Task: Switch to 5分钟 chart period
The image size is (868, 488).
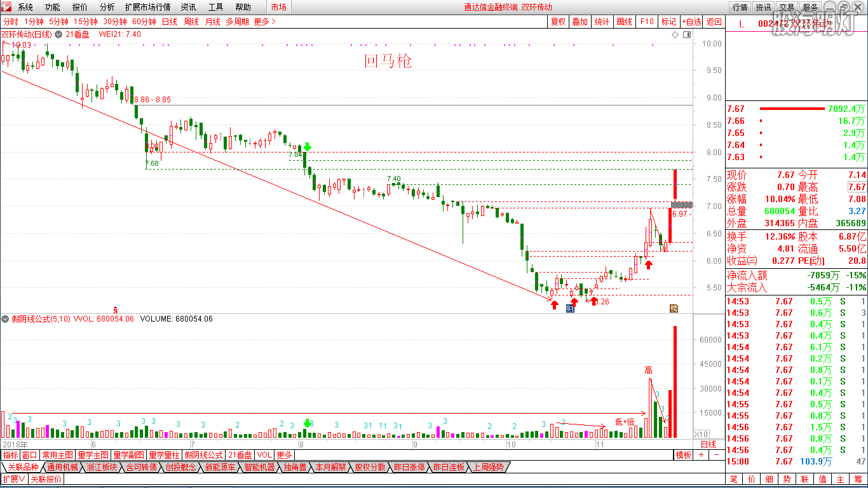Action: [58, 22]
